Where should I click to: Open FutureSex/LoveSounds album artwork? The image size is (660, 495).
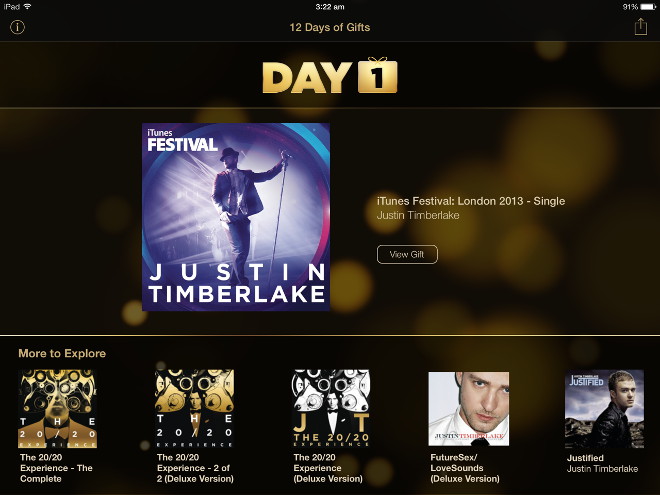pos(468,409)
